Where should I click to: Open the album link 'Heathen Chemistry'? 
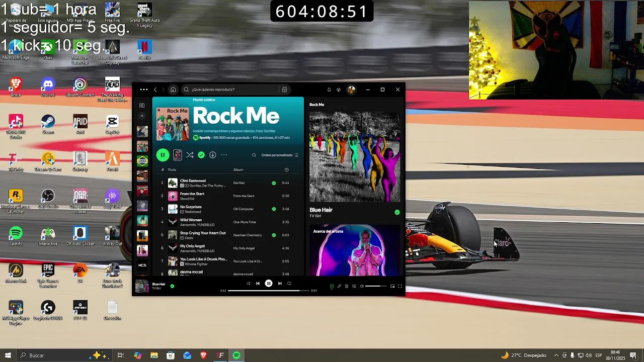248,235
